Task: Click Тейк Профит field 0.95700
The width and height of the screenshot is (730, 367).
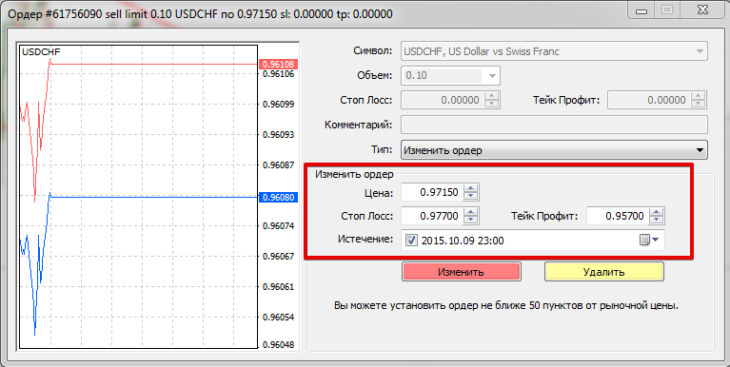Action: tap(617, 216)
